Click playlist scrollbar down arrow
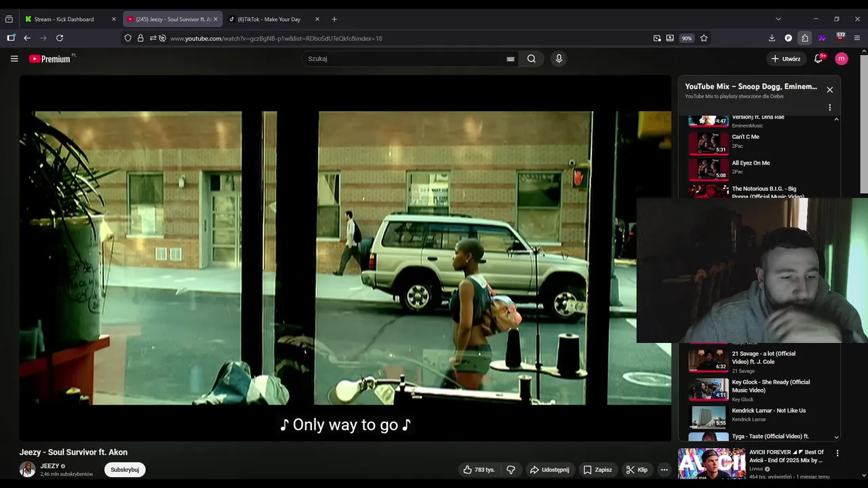Image resolution: width=868 pixels, height=488 pixels. tap(836, 437)
